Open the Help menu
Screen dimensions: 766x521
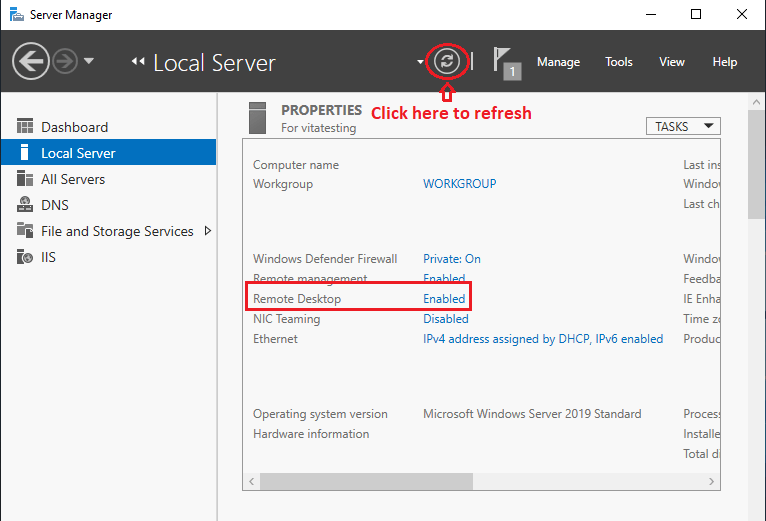click(724, 62)
